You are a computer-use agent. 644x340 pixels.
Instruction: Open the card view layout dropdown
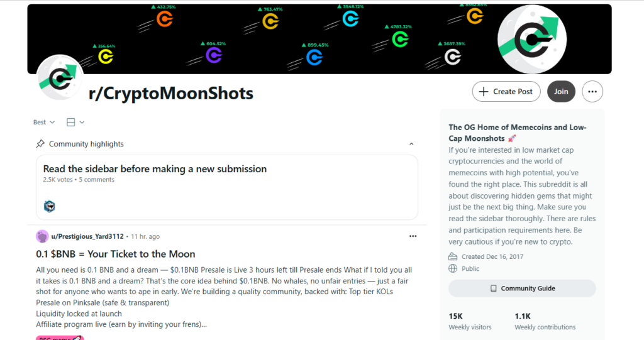[x=75, y=122]
